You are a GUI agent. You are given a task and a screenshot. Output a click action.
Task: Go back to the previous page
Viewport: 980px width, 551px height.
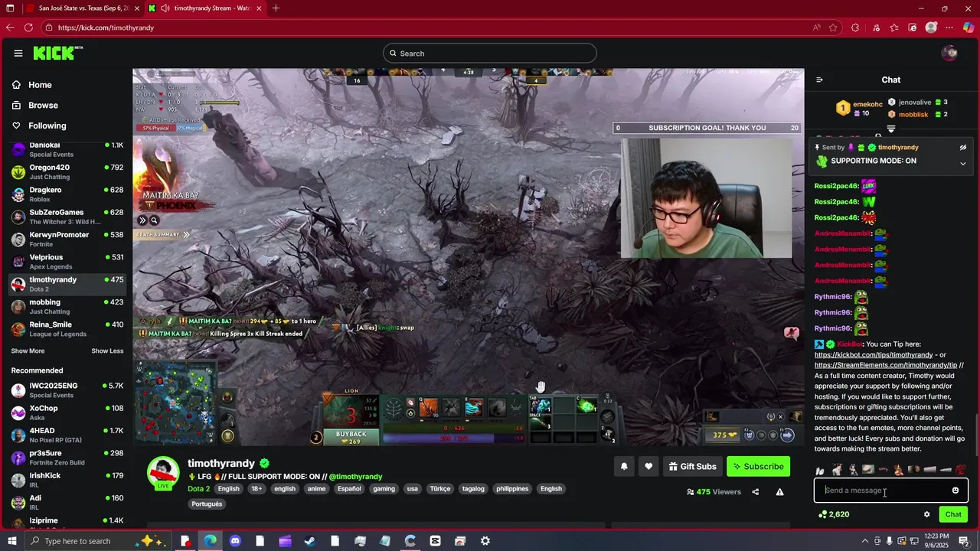(10, 28)
